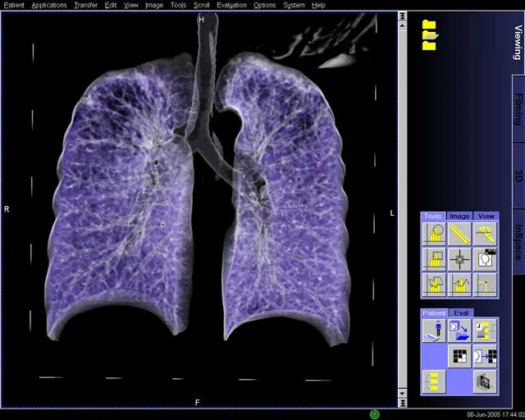Open the scheduler clock list icon
The height and width of the screenshot is (420, 525).
pos(485,331)
